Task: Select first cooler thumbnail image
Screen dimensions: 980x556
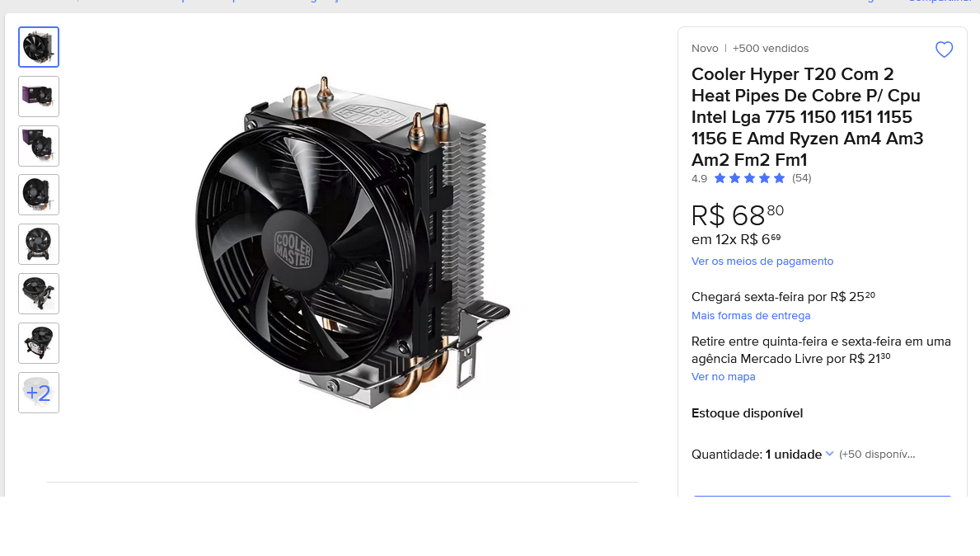Action: (x=39, y=47)
